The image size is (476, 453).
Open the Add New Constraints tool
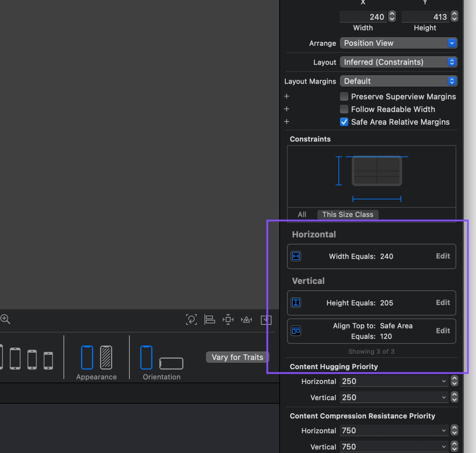coord(228,320)
